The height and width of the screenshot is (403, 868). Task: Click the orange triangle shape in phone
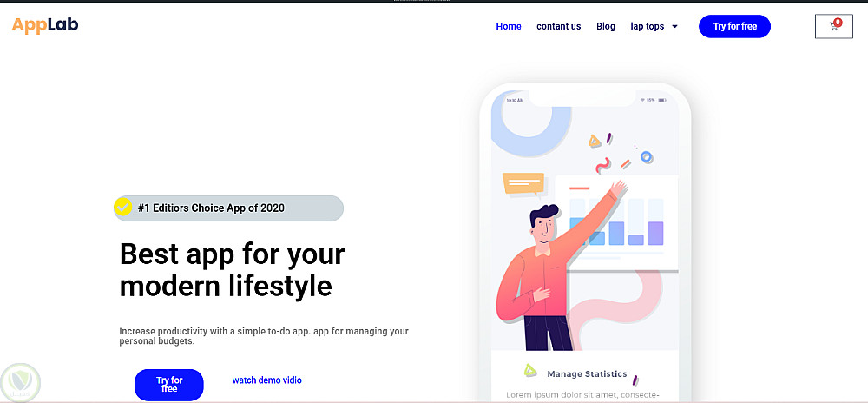coord(595,142)
